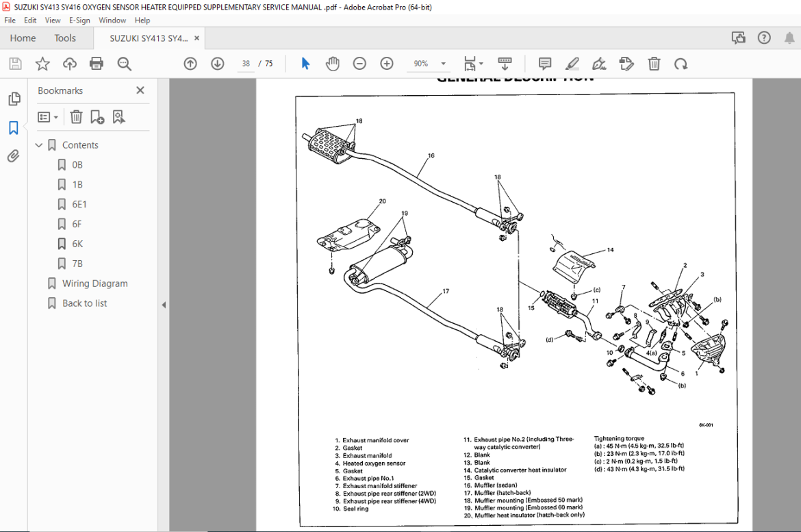This screenshot has height=532, width=801.
Task: Select the Hand pan tool
Action: click(333, 64)
